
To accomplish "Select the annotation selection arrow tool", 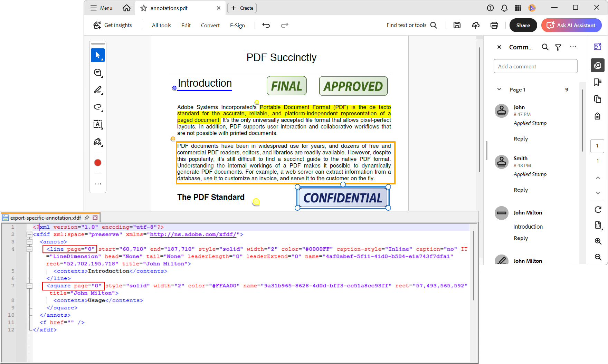I will [x=98, y=55].
